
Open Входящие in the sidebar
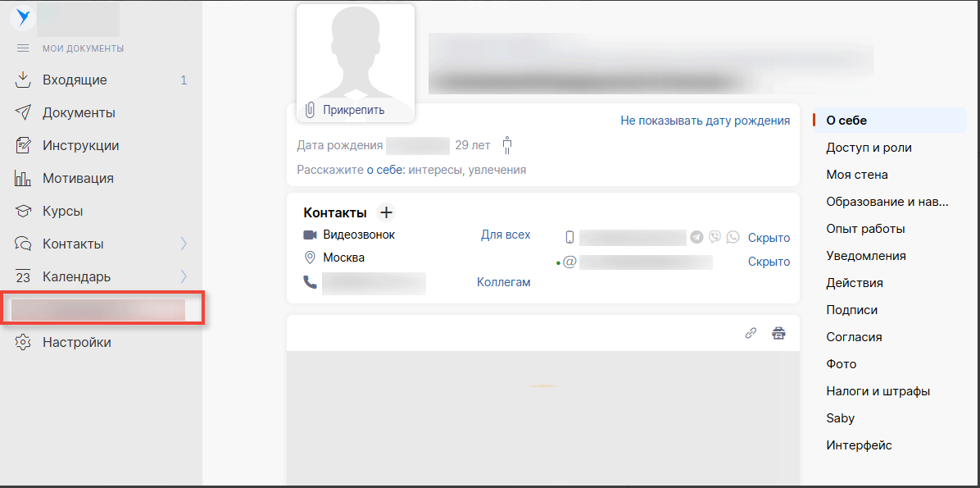coord(75,80)
